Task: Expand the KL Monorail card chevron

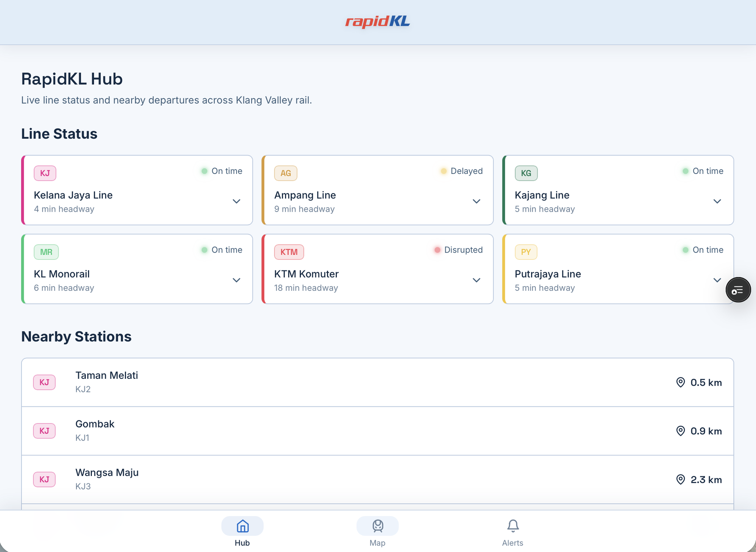Action: (236, 280)
